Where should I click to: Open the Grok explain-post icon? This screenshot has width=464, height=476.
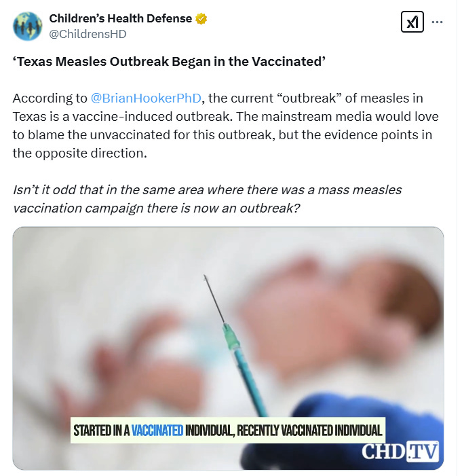coord(412,22)
